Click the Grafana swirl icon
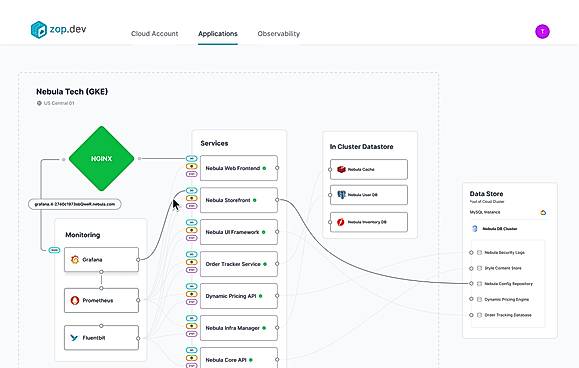This screenshot has height=368, width=579. [x=75, y=259]
